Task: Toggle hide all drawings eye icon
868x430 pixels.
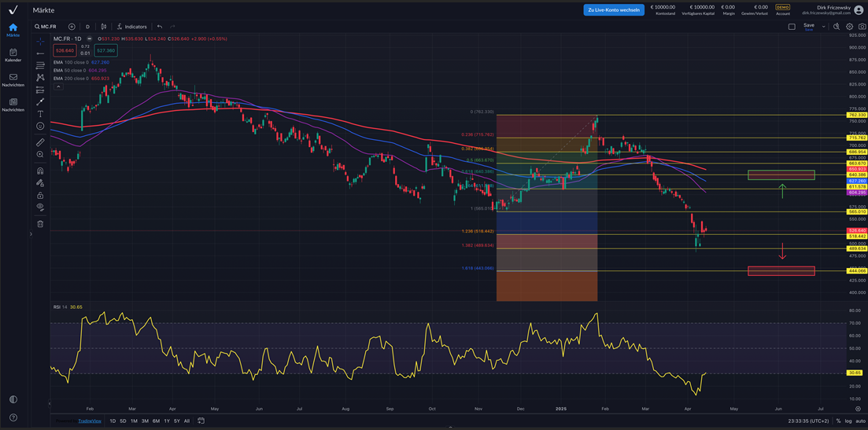Action: point(40,208)
